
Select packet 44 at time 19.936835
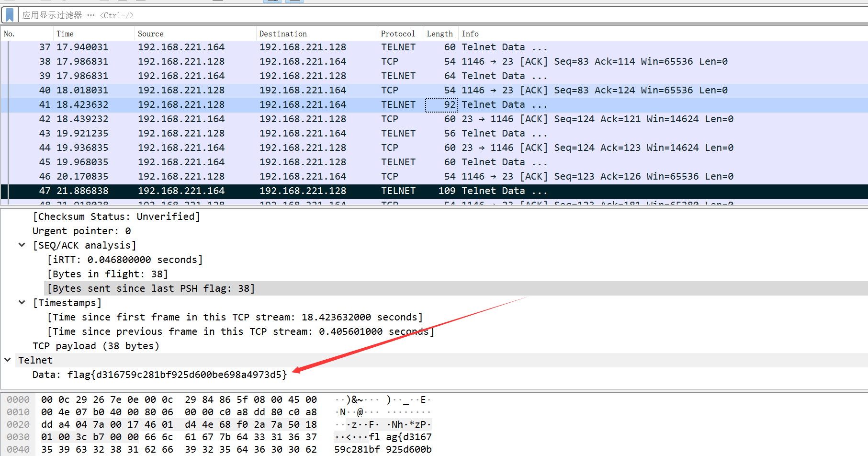pyautogui.click(x=434, y=148)
